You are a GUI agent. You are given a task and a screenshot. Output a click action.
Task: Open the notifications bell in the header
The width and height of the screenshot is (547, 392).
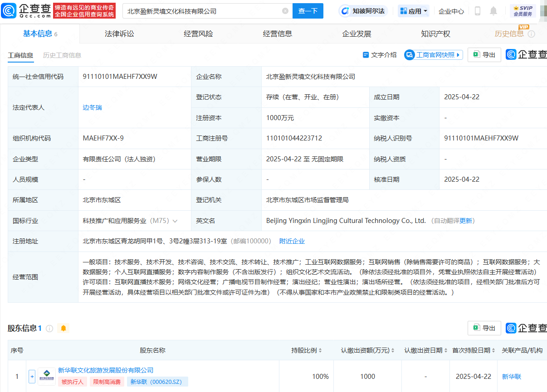(493, 11)
